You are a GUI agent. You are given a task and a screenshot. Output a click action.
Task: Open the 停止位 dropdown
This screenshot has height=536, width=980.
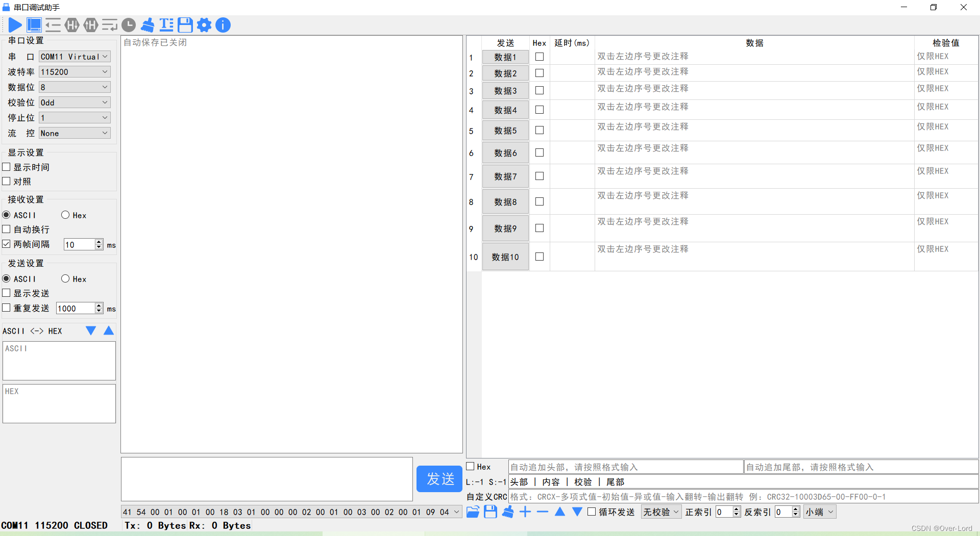coord(75,118)
